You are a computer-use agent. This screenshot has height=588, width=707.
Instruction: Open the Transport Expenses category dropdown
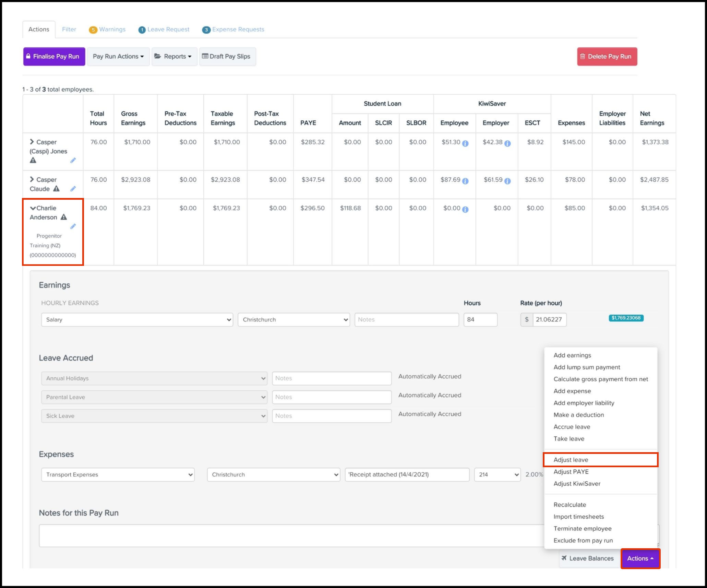pyautogui.click(x=118, y=474)
